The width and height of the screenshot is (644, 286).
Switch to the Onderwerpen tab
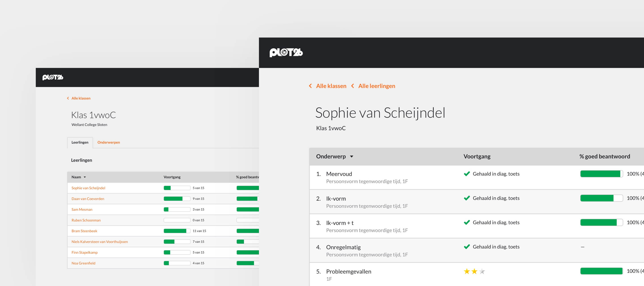108,142
